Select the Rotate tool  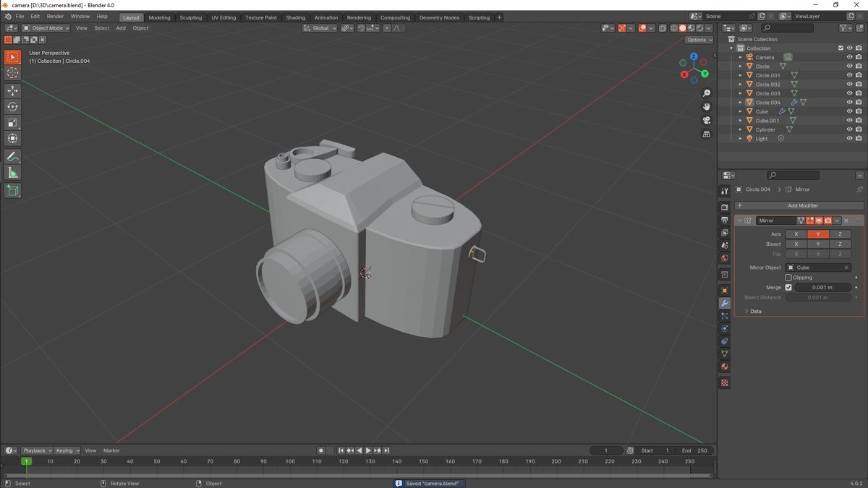pyautogui.click(x=12, y=106)
